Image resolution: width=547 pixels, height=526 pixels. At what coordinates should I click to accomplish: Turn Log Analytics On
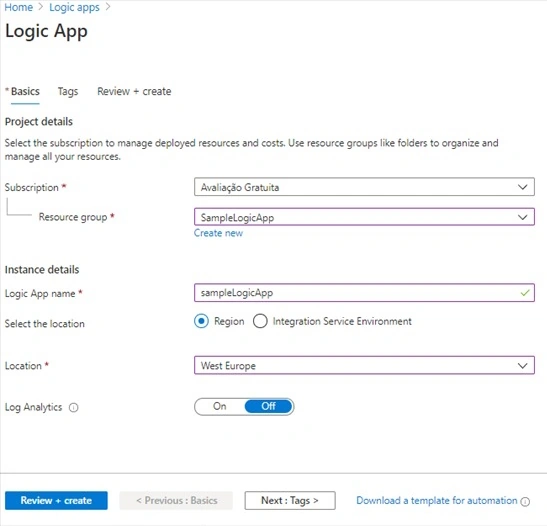220,406
